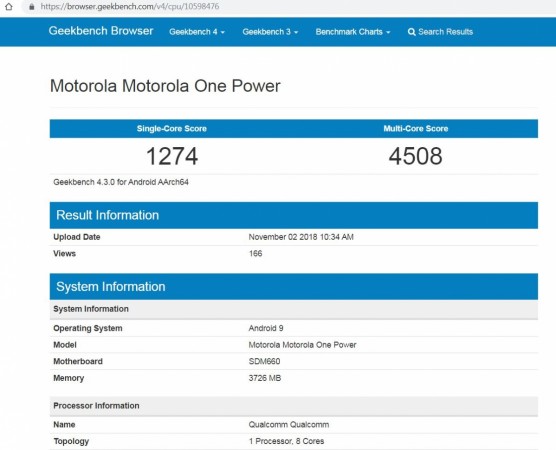The height and width of the screenshot is (450, 556).
Task: Click the search magnifier icon in navbar
Action: coord(411,32)
